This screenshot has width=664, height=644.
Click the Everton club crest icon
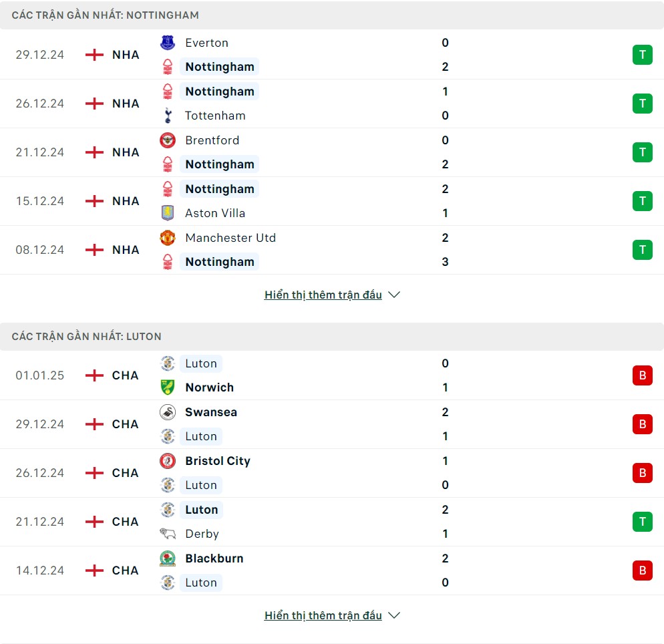click(x=168, y=43)
